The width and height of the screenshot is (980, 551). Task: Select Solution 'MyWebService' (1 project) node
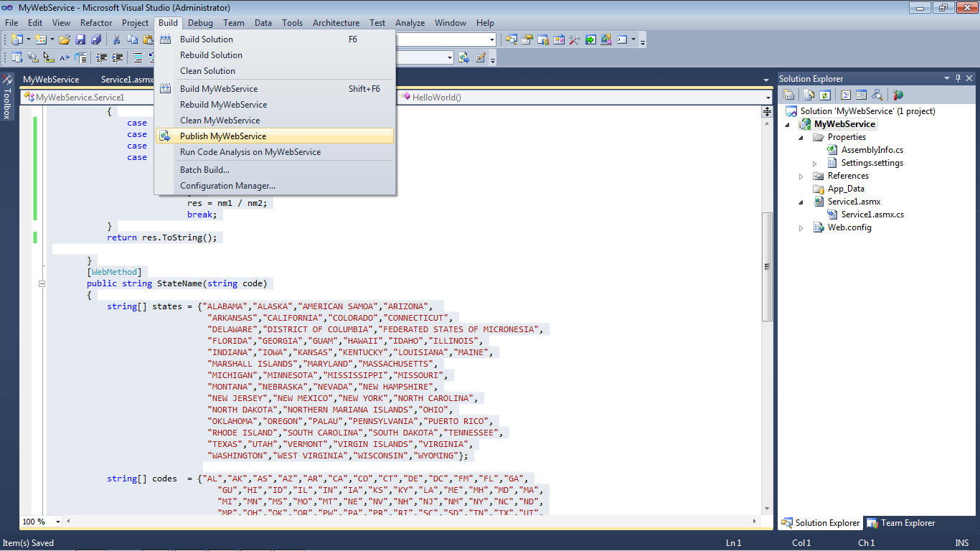(x=867, y=111)
